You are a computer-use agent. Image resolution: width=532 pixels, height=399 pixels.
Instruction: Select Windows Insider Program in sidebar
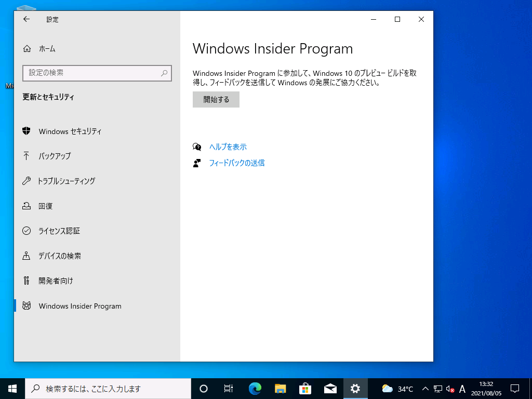97,306
